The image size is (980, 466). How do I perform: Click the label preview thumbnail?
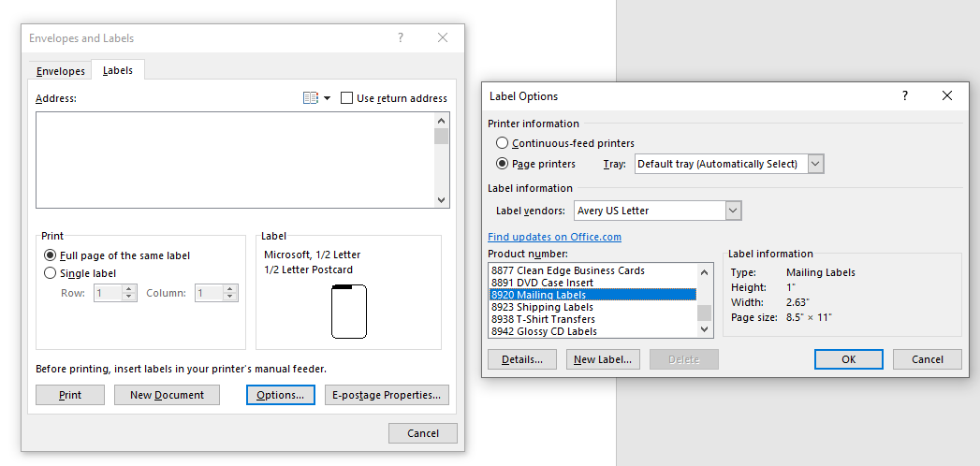point(348,311)
